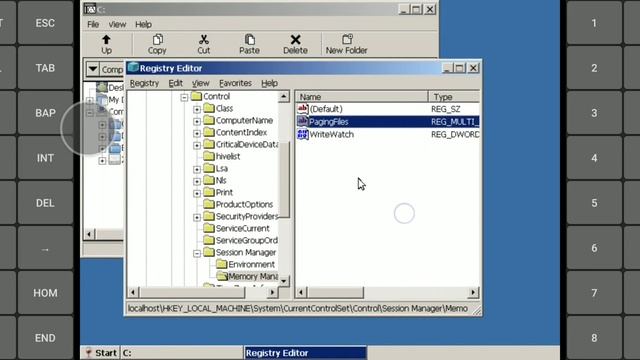Expand the SecurityProviders key
The image size is (640, 360).
(197, 217)
